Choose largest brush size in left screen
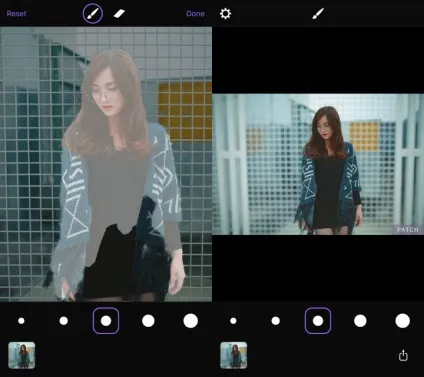 [191, 321]
